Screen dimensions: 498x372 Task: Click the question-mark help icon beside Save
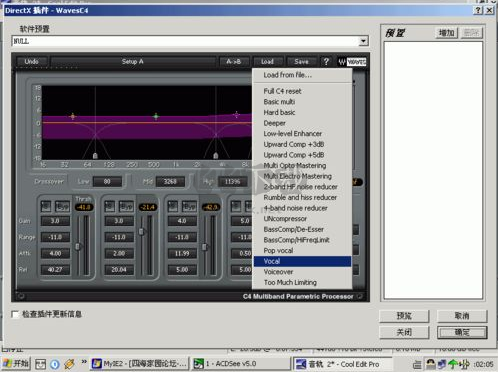point(326,62)
